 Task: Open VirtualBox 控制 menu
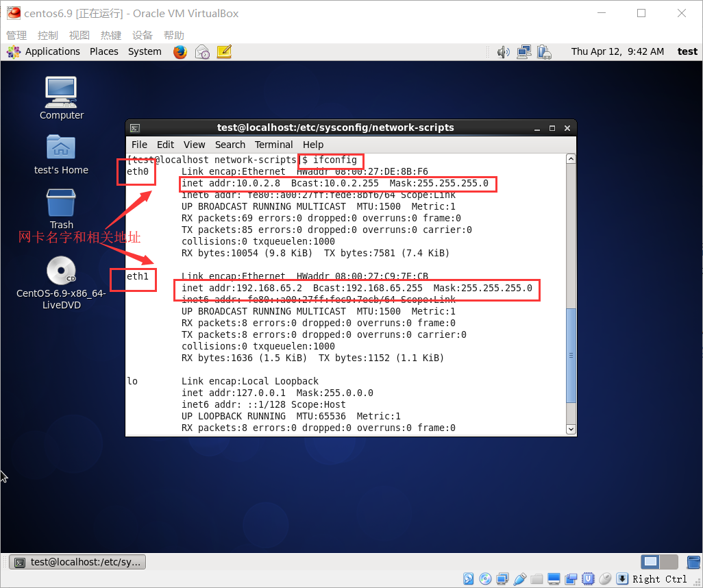click(48, 36)
